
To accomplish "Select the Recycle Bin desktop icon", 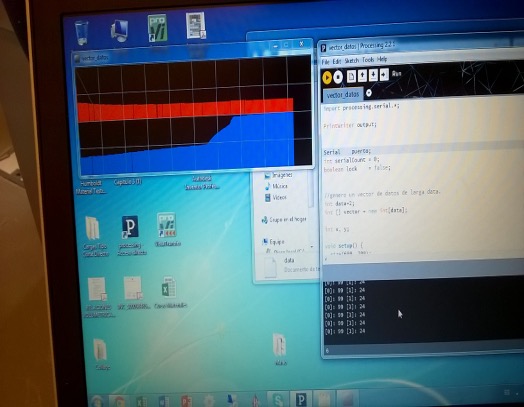I will coord(81,33).
